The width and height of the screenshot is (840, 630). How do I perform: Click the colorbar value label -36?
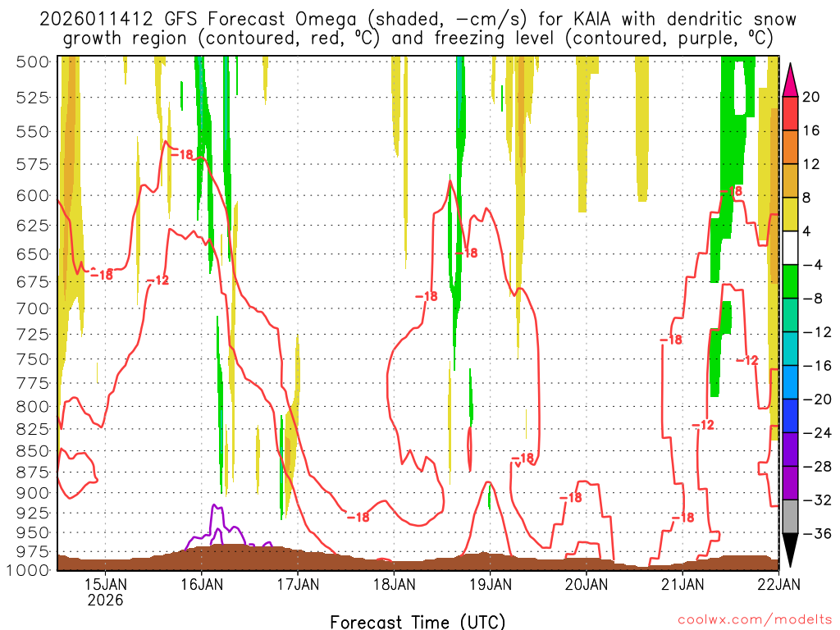[x=817, y=533]
